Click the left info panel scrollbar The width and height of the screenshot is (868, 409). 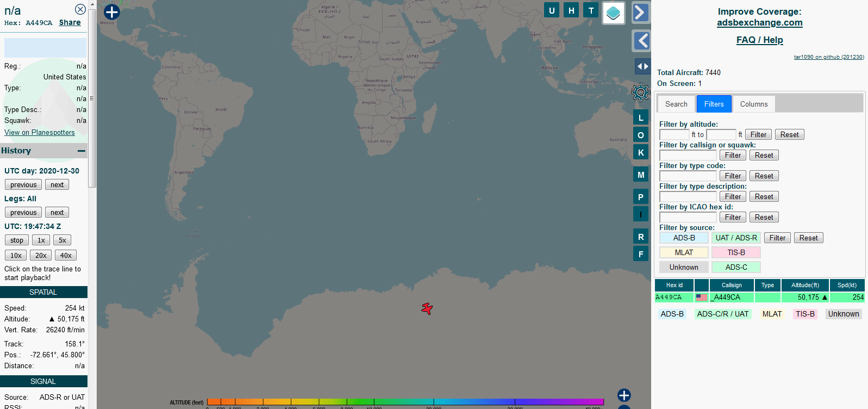pyautogui.click(x=92, y=98)
